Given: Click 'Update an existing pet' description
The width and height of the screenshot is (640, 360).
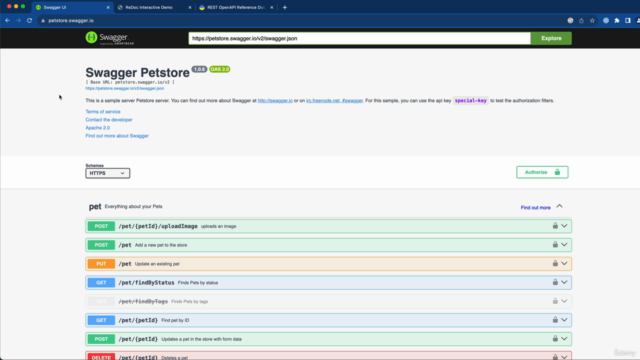Looking at the screenshot, I should tap(157, 264).
